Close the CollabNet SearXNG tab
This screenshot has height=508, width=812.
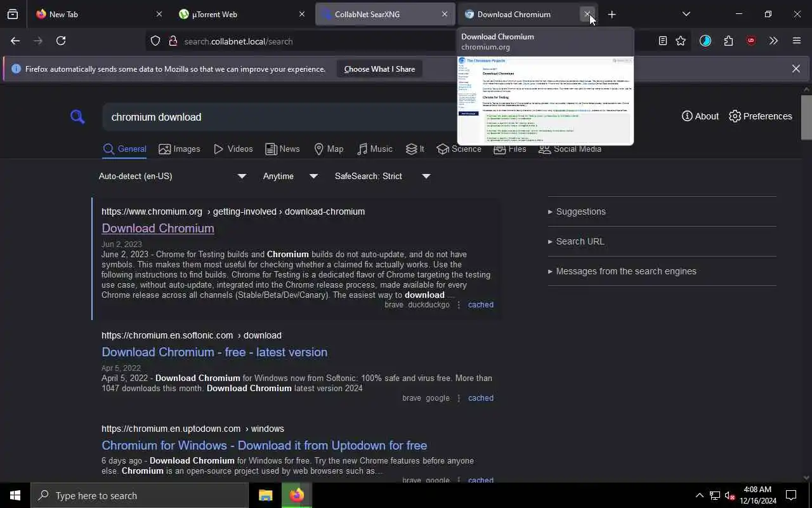(445, 14)
